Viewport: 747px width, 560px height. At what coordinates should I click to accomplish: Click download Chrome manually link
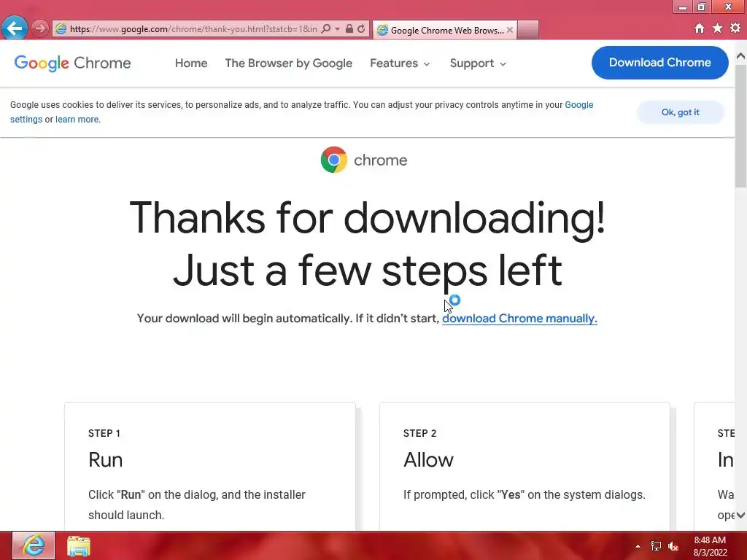[x=519, y=318]
